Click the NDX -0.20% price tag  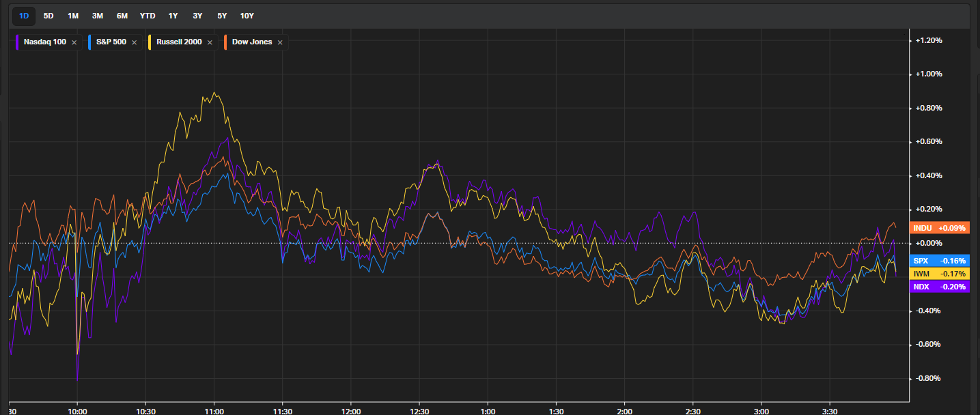[939, 287]
